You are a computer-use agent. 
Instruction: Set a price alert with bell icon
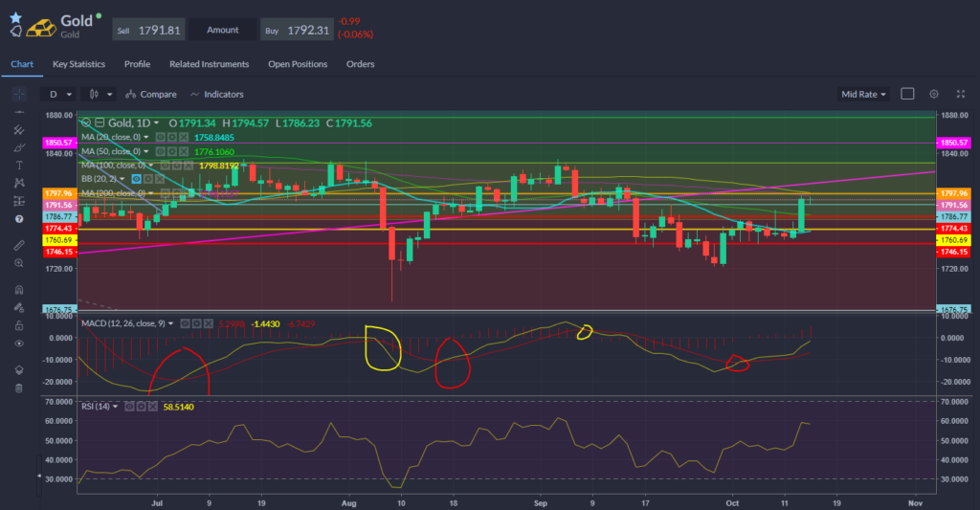[16, 31]
